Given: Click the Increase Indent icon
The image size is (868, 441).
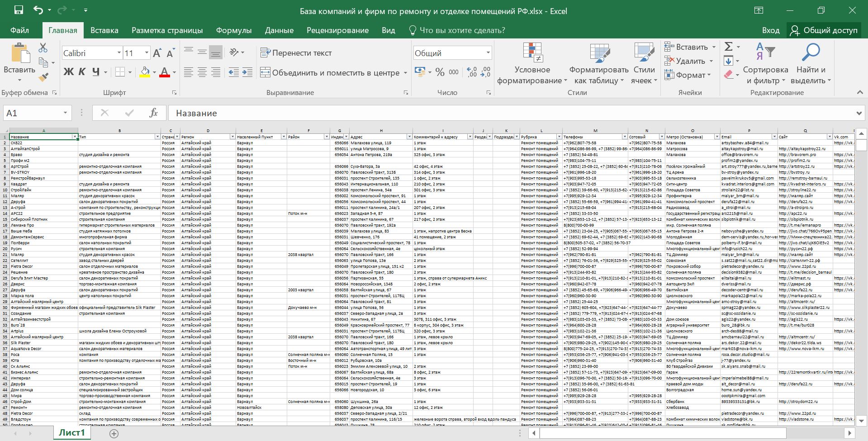Looking at the screenshot, I should (247, 72).
